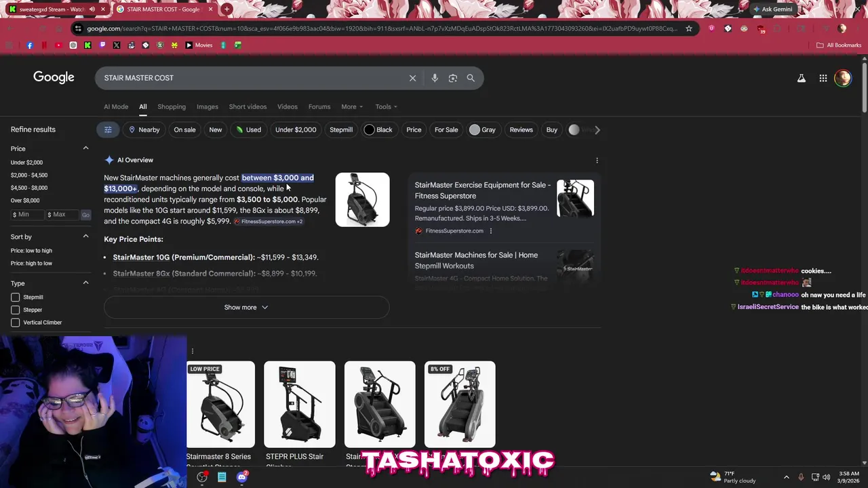
Task: Open the Tools dropdown
Action: [x=387, y=107]
